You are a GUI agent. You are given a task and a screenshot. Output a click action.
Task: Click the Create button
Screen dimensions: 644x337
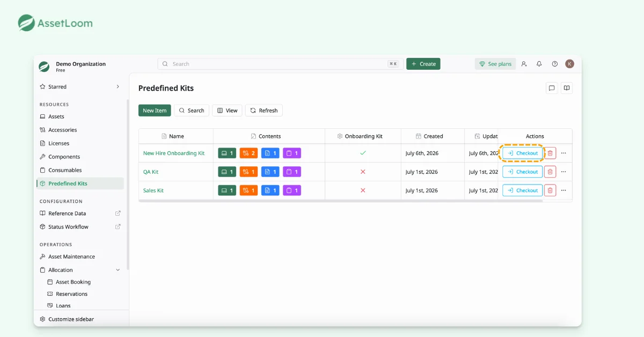[423, 64]
